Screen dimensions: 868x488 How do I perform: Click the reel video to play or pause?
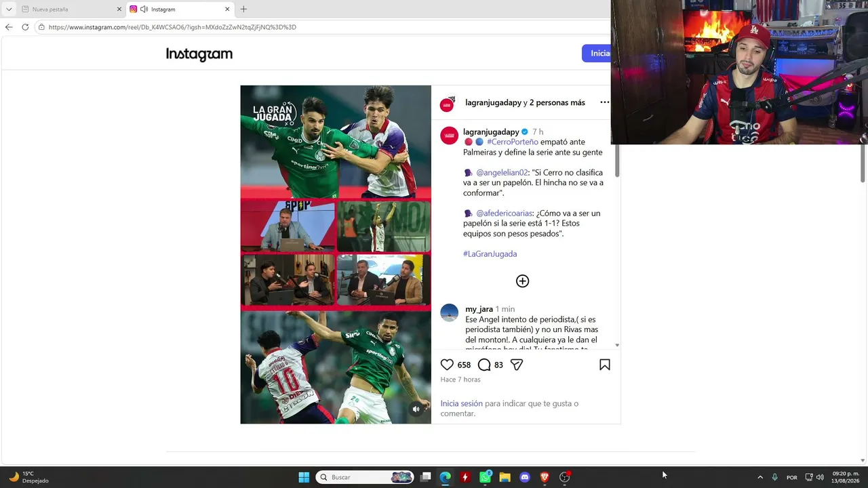pos(336,255)
